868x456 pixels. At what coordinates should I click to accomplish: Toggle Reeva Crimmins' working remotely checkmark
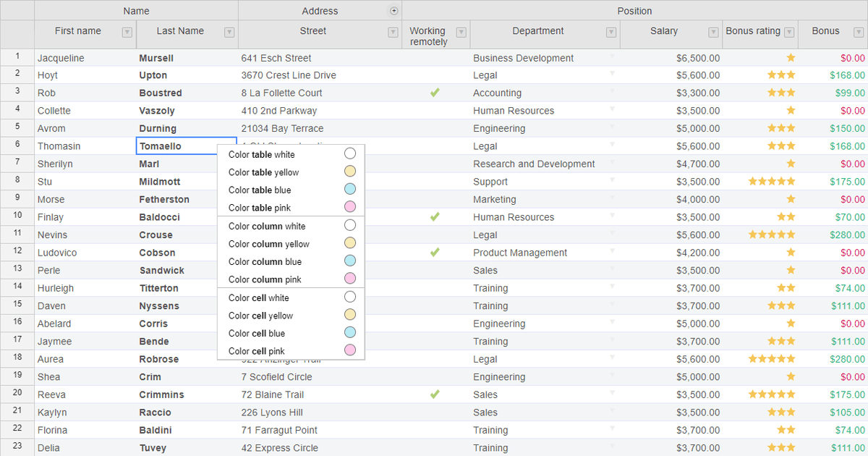coord(435,394)
